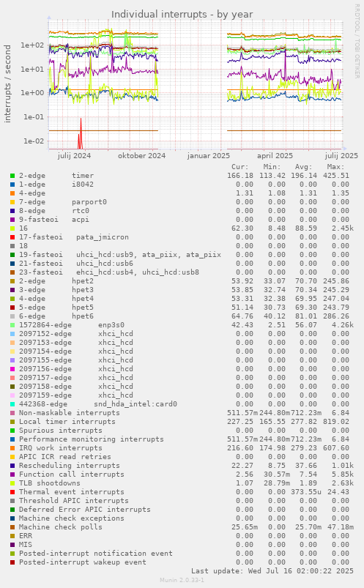The image size is (364, 588).
Task: Click the april 2025 x-axis label
Action: (x=275, y=156)
